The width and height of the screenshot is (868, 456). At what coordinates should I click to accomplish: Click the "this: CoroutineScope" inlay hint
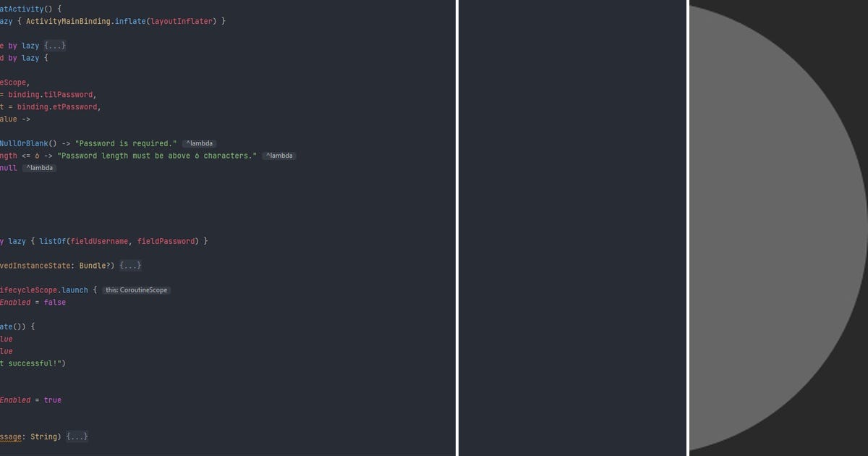pyautogui.click(x=137, y=290)
